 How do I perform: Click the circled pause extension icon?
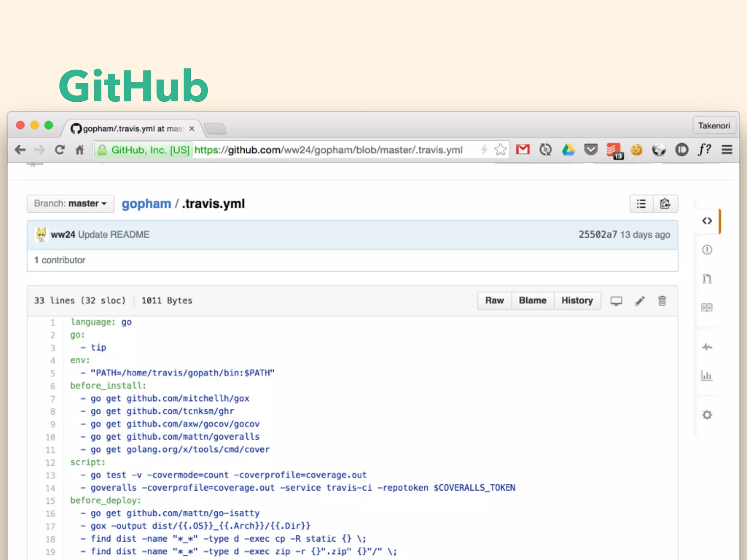pos(681,149)
